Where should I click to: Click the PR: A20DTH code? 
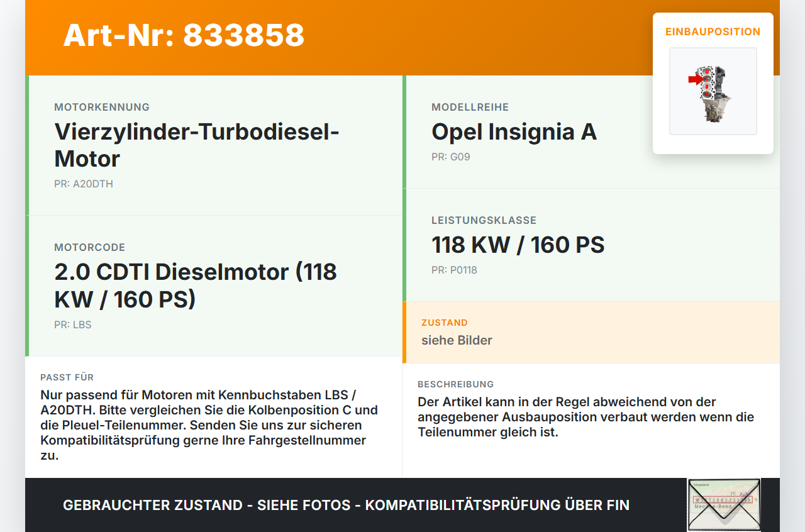click(84, 184)
